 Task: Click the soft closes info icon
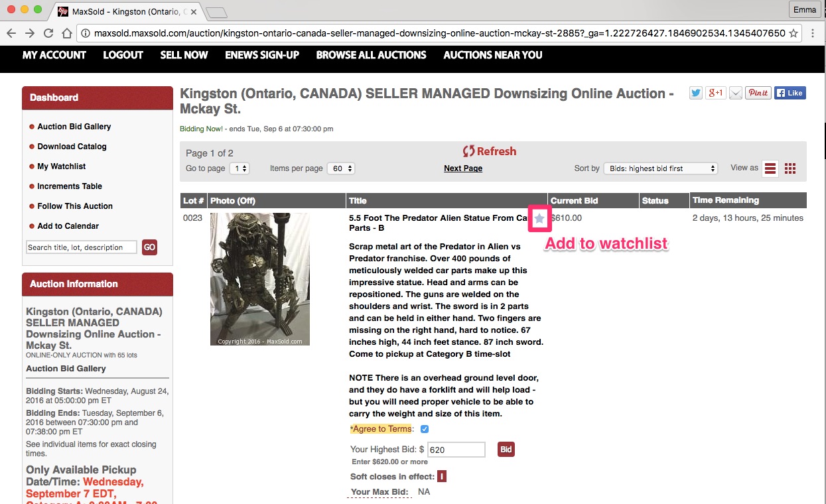tap(442, 476)
